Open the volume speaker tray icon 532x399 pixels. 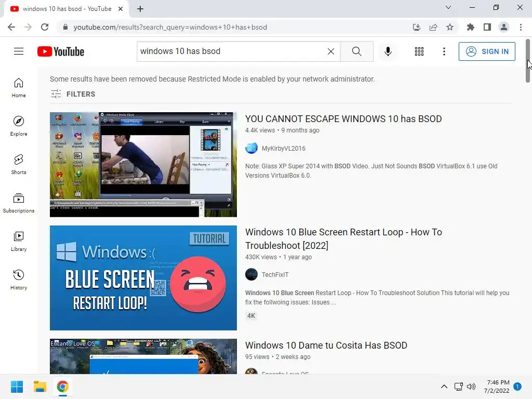click(471, 387)
